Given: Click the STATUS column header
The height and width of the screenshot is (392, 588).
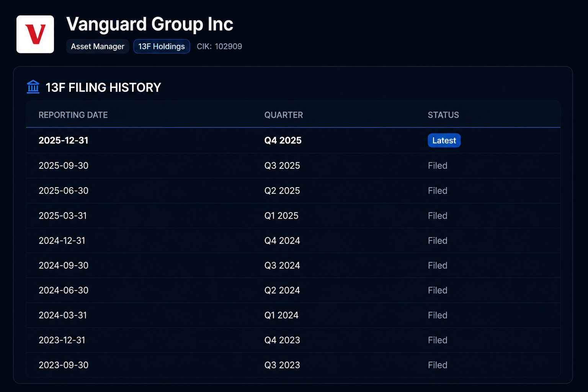Looking at the screenshot, I should [443, 115].
